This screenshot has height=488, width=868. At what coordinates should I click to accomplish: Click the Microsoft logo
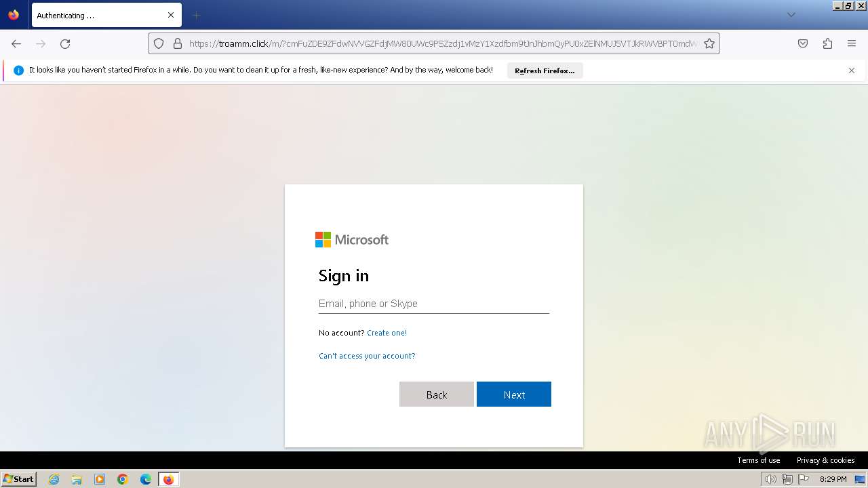pyautogui.click(x=352, y=239)
